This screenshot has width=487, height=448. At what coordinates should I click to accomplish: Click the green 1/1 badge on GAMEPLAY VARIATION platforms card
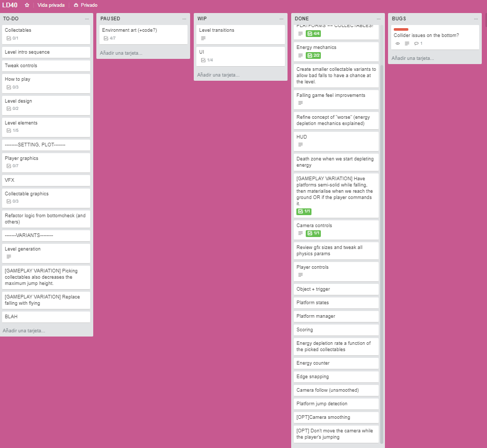pyautogui.click(x=304, y=211)
